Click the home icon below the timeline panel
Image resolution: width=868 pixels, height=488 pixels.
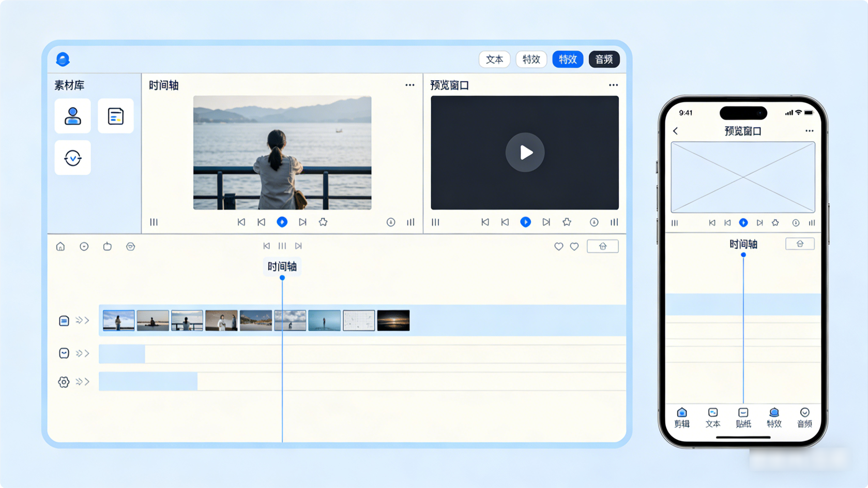pos(60,246)
